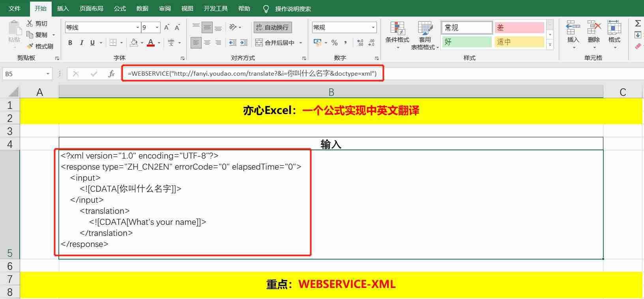Increase indent in alignment group
Viewport: 644px width, 299px height.
pyautogui.click(x=244, y=43)
